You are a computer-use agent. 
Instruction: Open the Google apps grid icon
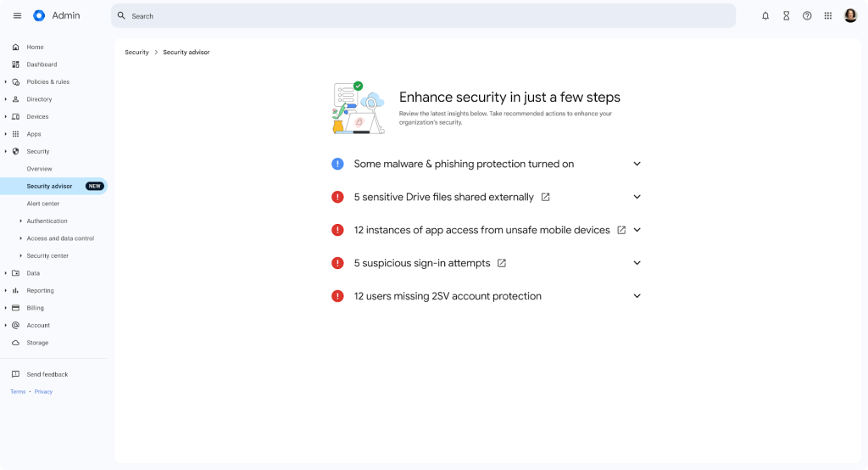(828, 15)
